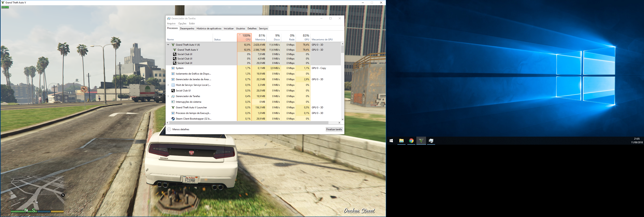Click the Grand Theft Auto V Launcher icon
This screenshot has height=217, width=644.
click(173, 108)
